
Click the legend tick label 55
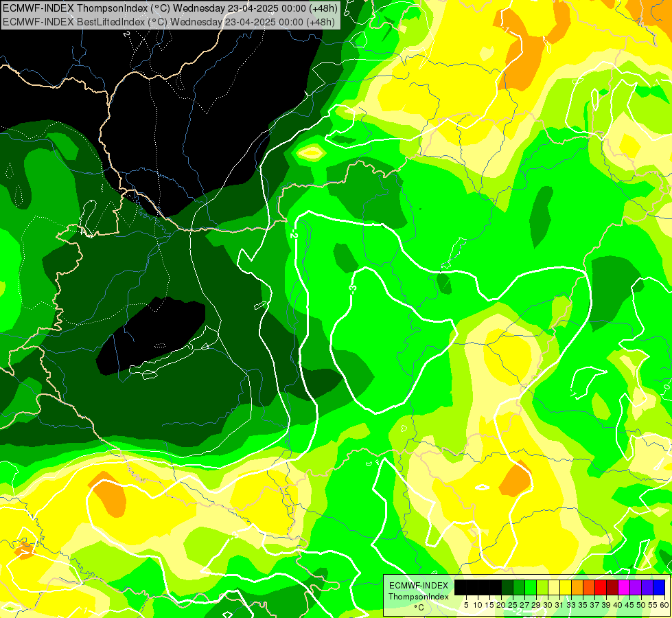pos(653,605)
